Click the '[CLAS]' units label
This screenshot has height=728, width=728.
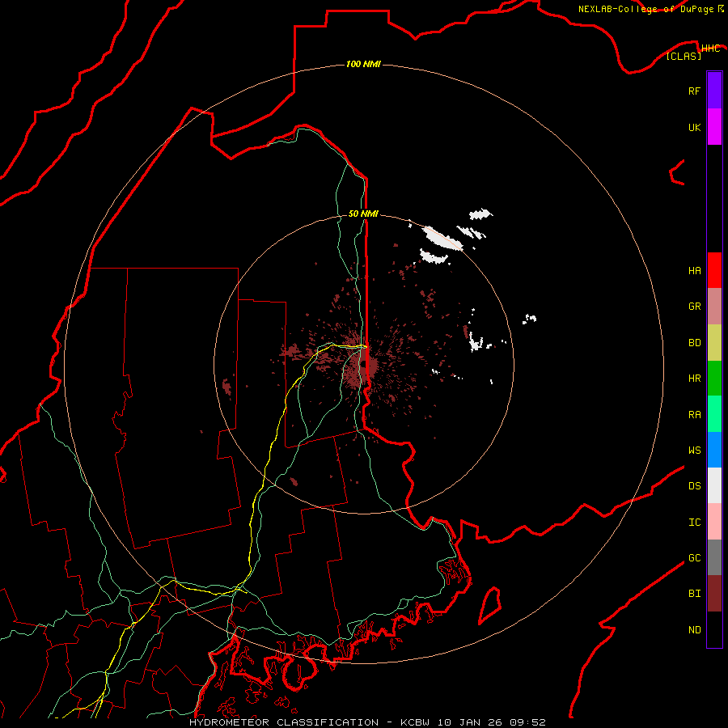[x=684, y=56]
